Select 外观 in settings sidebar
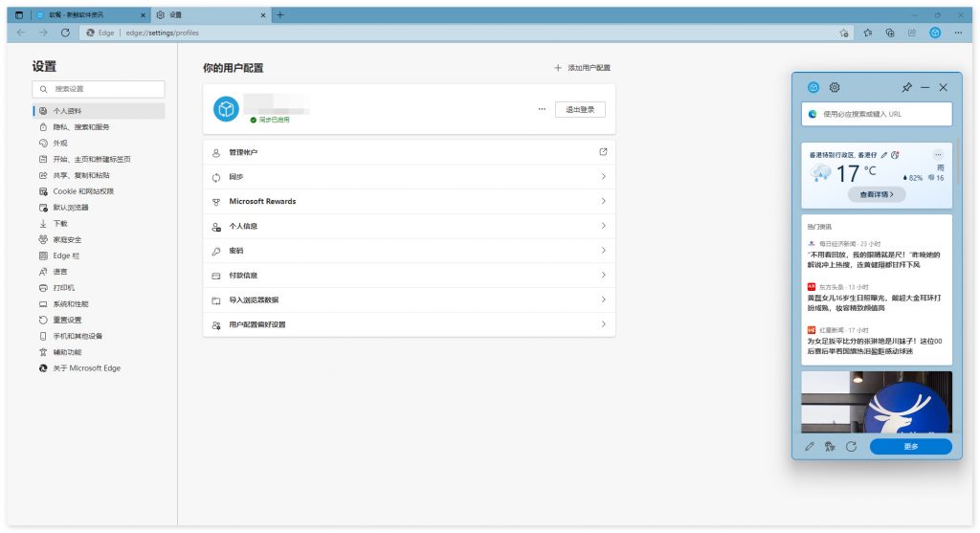The height and width of the screenshot is (533, 980). click(x=60, y=143)
